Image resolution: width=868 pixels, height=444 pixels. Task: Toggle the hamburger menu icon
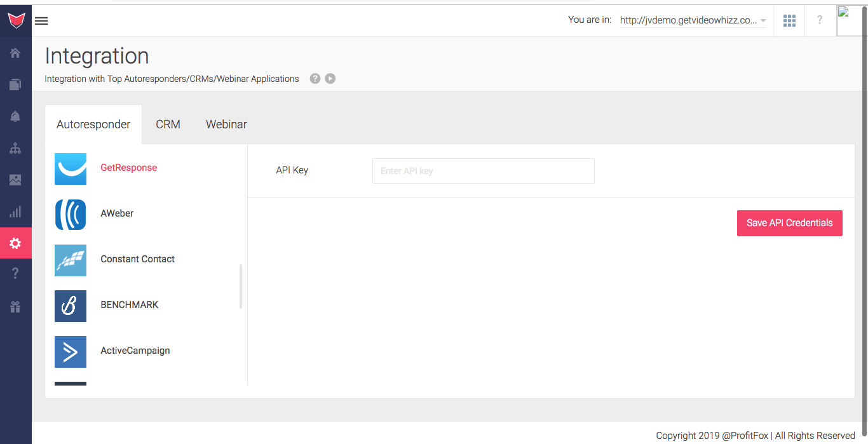tap(41, 21)
